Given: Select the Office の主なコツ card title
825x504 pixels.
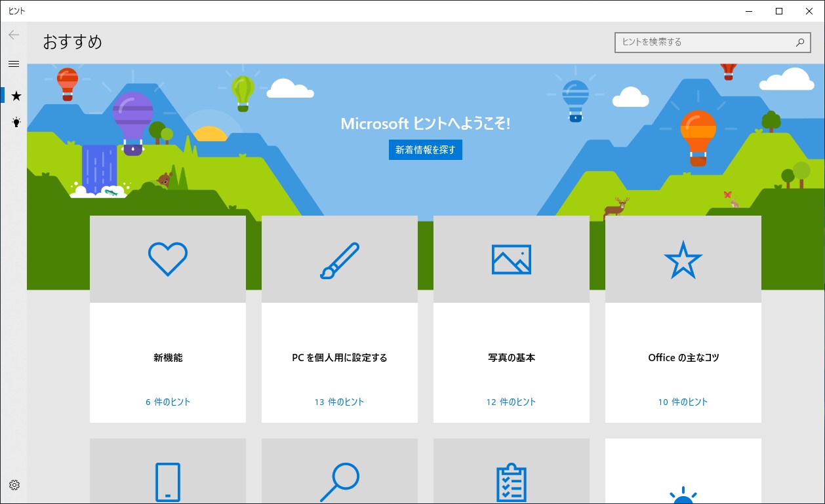Looking at the screenshot, I should click(683, 358).
